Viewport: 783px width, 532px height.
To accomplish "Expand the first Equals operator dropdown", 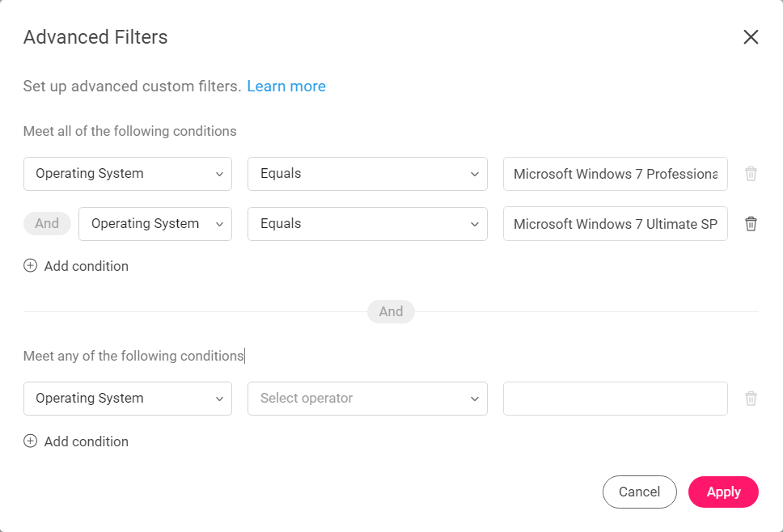I will (x=367, y=174).
